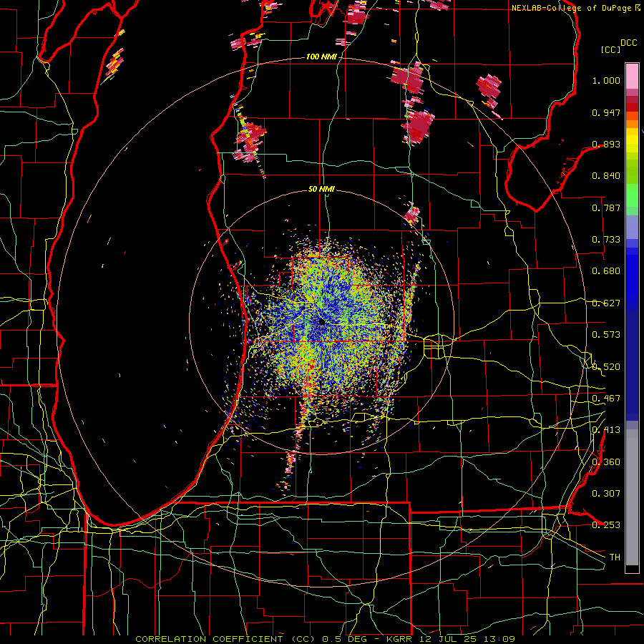The width and height of the screenshot is (644, 644).
Task: Click the TH threshold legend label
Action: (615, 557)
